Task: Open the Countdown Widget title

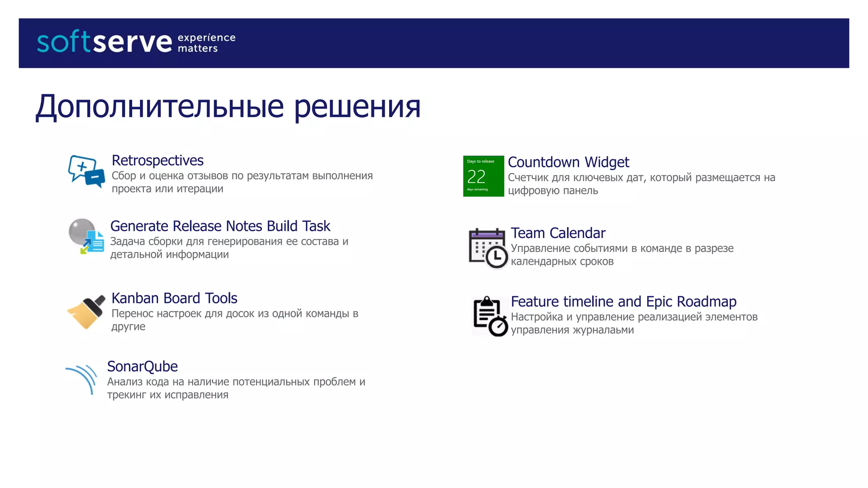Action: click(x=568, y=162)
